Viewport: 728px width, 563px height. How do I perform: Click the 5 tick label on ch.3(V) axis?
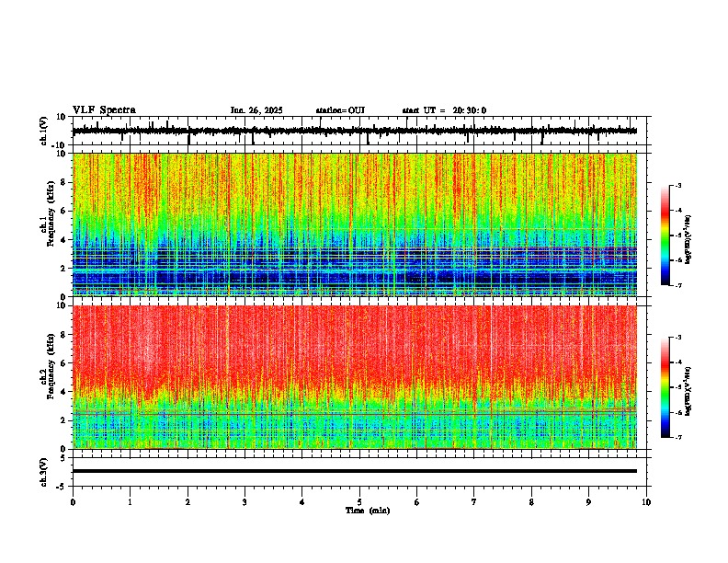(x=63, y=457)
